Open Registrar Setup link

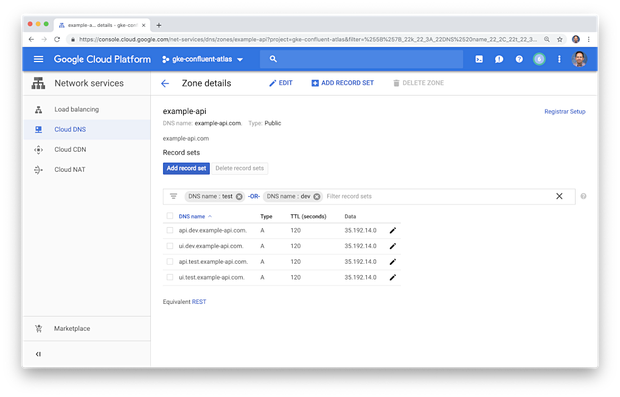coord(565,112)
